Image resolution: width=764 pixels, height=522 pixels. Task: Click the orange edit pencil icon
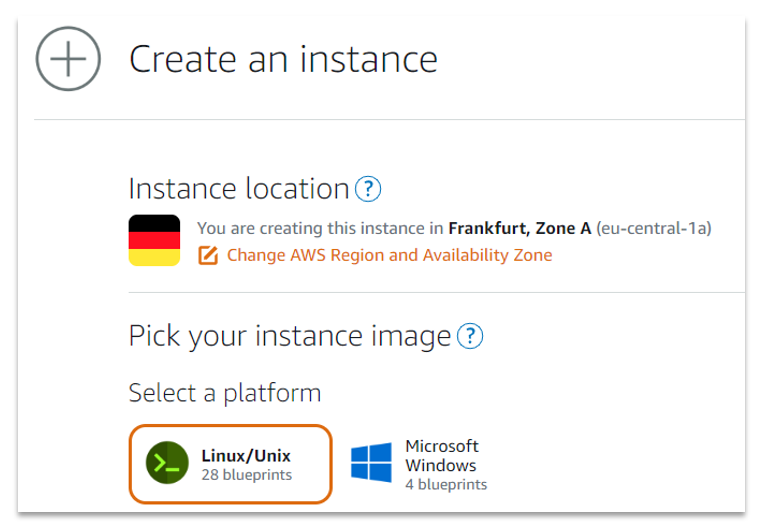tap(208, 256)
